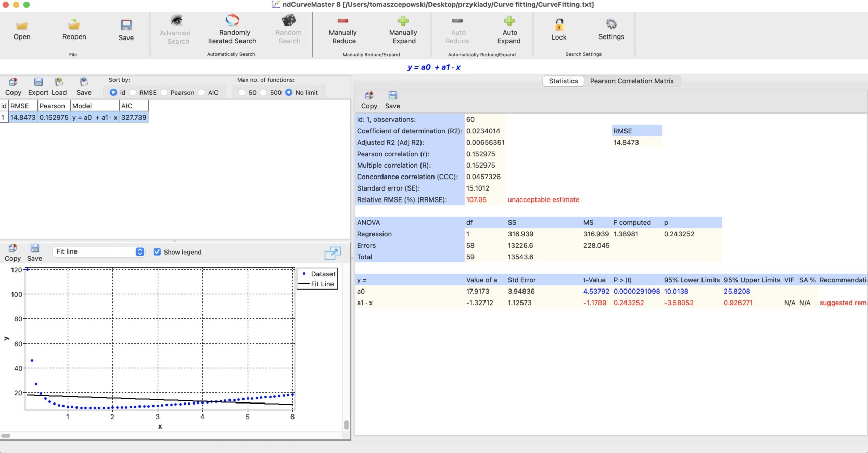Image resolution: width=868 pixels, height=453 pixels.
Task: Pop out the chart into separate window
Action: coord(332,253)
